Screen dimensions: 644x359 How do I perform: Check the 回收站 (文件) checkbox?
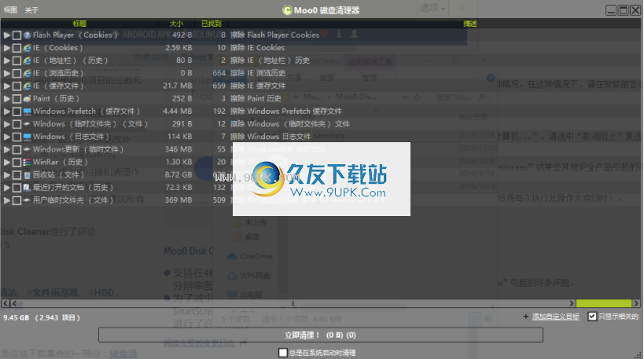(17, 175)
